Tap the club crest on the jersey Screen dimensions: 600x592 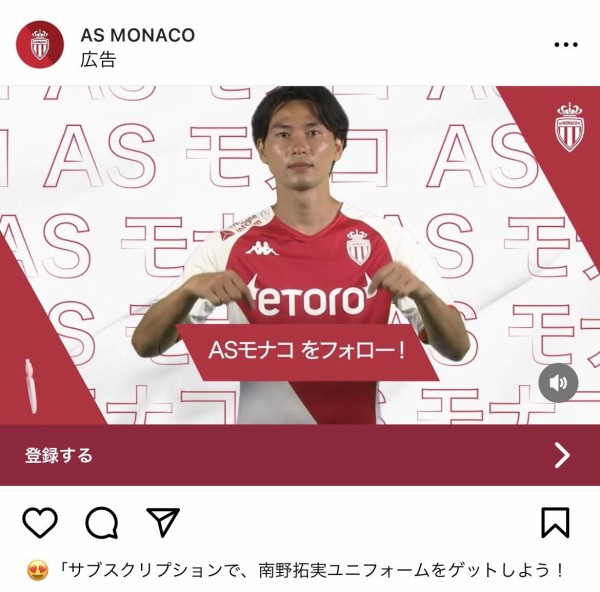tap(358, 247)
